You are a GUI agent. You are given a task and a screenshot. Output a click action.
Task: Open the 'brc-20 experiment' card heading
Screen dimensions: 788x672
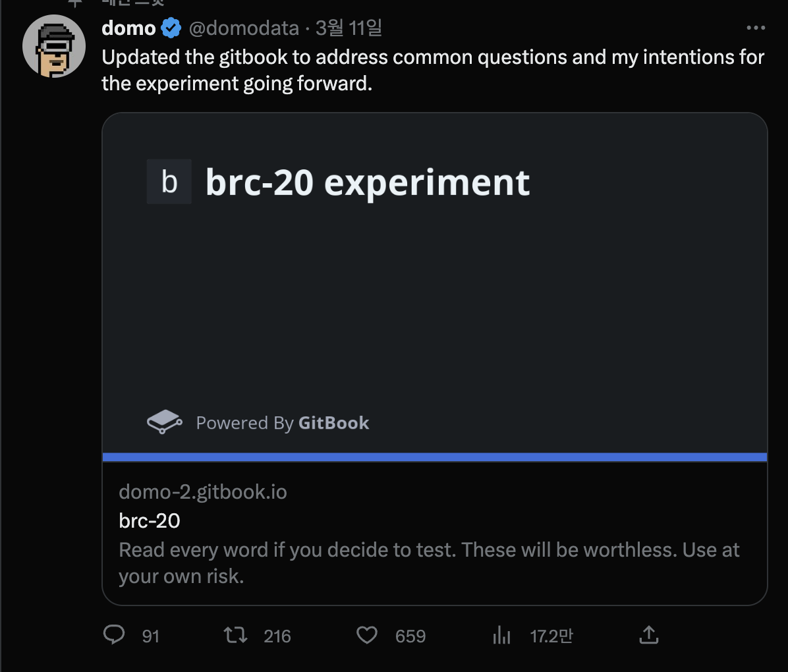[368, 182]
